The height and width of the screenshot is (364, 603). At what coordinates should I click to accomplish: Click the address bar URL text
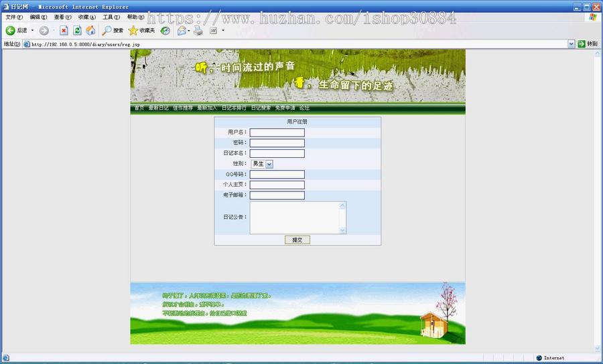coord(86,45)
